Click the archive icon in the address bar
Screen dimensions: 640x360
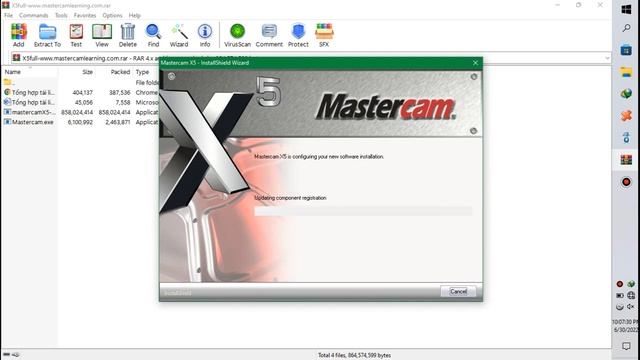(x=16, y=58)
